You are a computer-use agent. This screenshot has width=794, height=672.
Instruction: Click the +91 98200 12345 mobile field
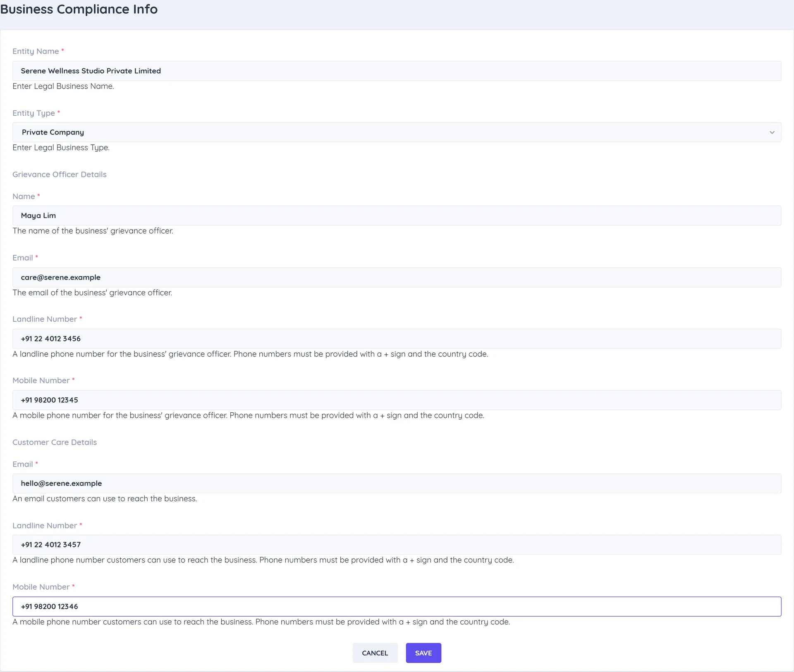397,400
